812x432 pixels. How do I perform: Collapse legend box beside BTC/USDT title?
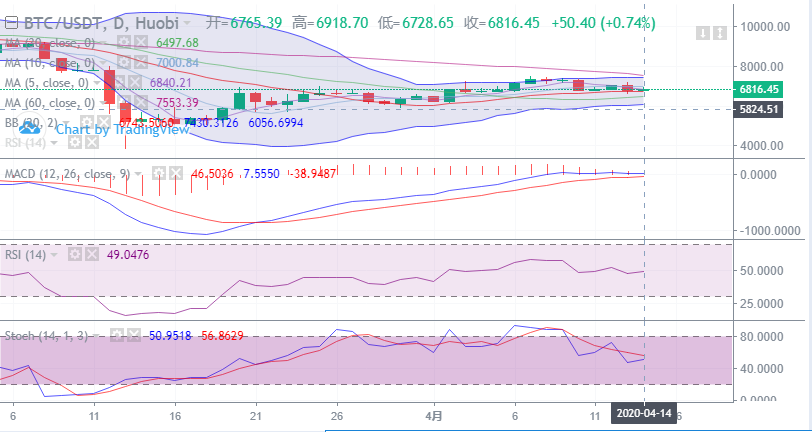point(13,23)
